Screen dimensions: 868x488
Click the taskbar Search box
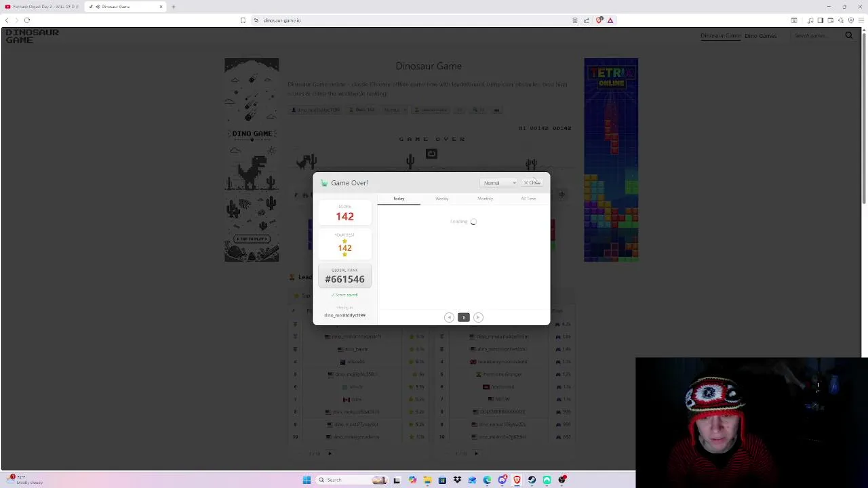pyautogui.click(x=352, y=480)
